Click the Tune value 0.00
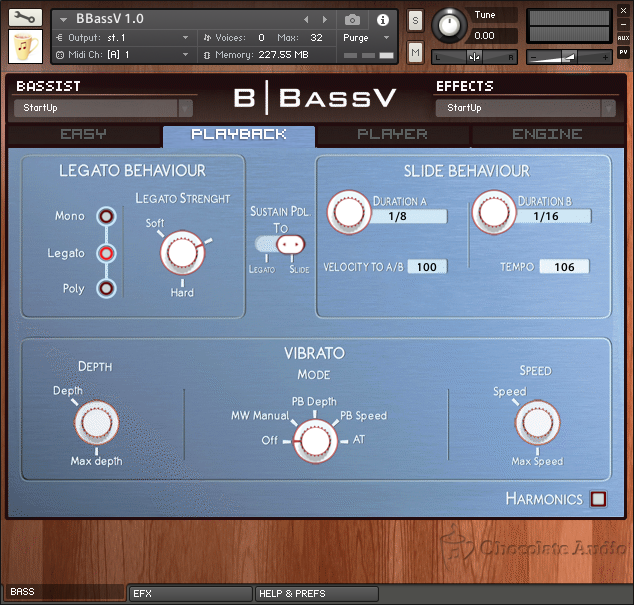This screenshot has height=605, width=634. click(484, 36)
